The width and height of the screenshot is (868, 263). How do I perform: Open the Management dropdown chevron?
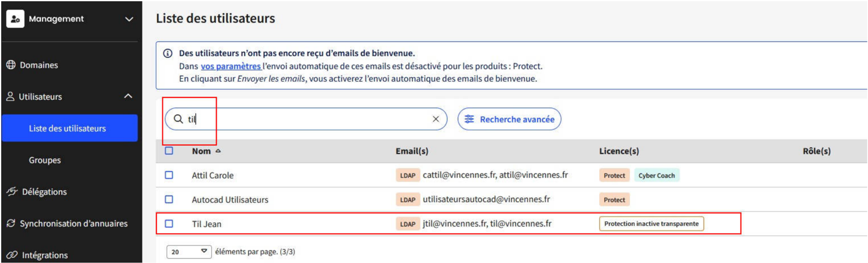pyautogui.click(x=129, y=19)
